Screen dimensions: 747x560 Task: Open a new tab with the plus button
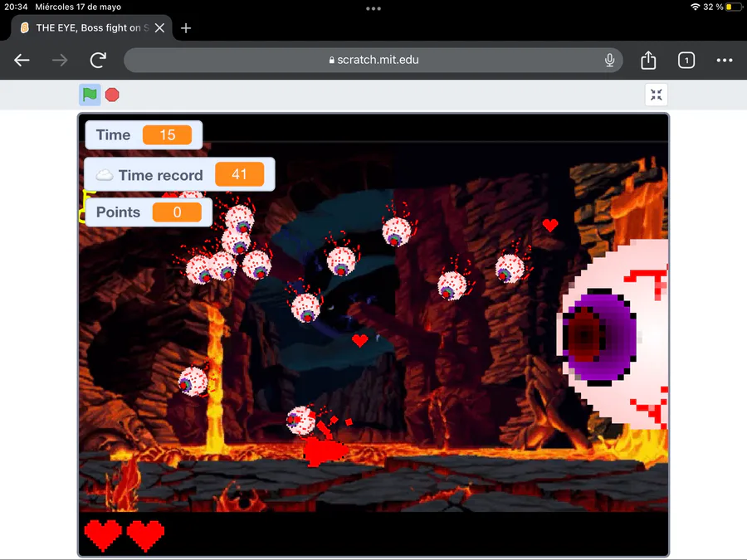point(186,28)
